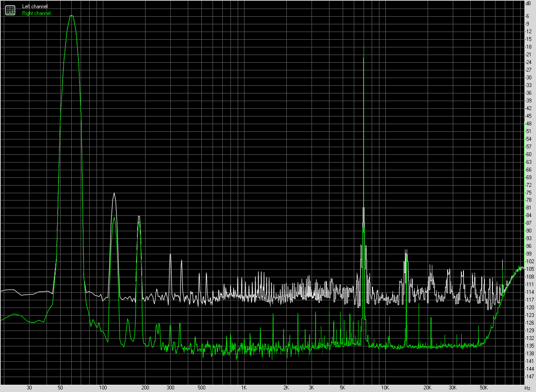
Task: Click the -18 dB scale label
Action: pos(529,46)
